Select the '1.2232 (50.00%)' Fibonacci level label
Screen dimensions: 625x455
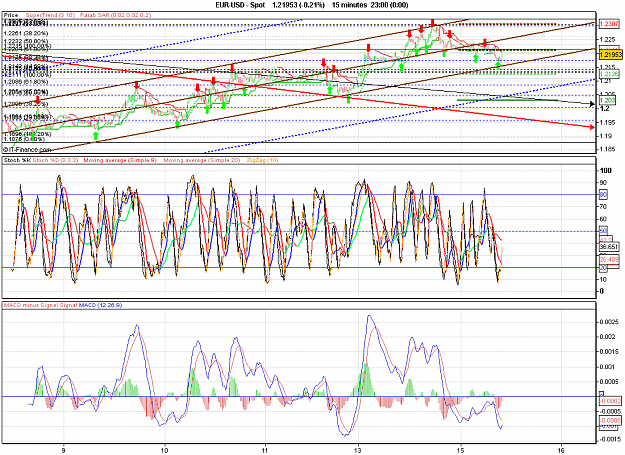click(26, 41)
